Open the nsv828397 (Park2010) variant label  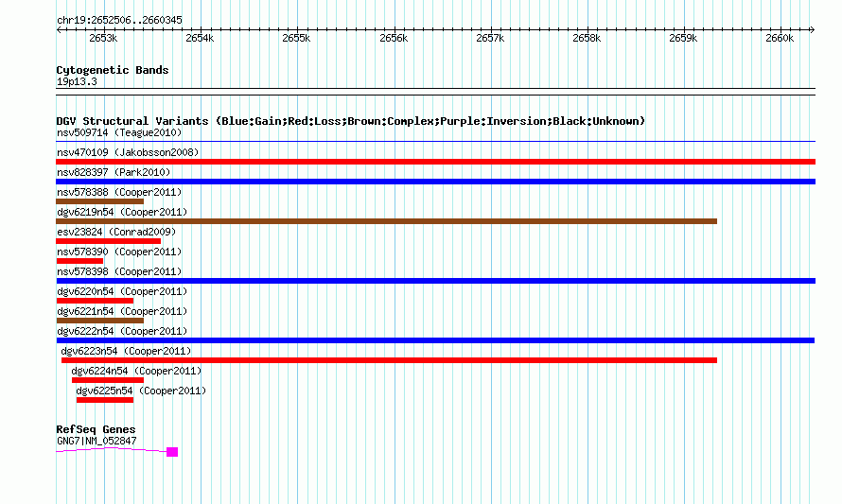pyautogui.click(x=114, y=172)
